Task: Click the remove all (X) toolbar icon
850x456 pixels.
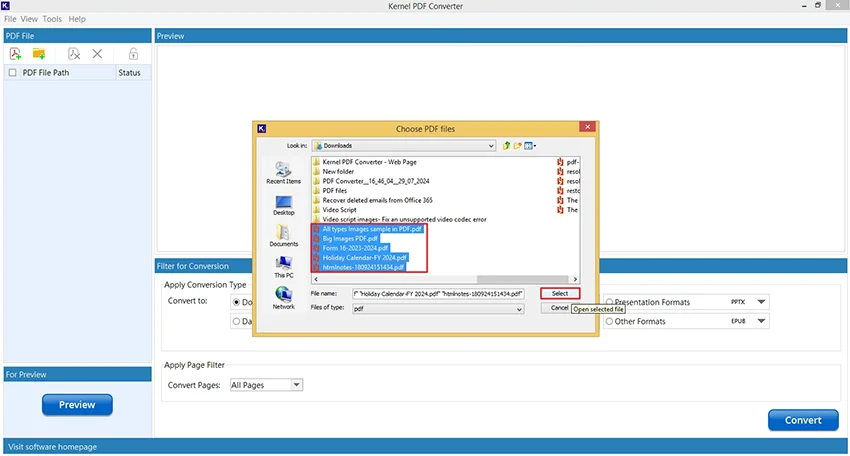Action: [x=97, y=54]
